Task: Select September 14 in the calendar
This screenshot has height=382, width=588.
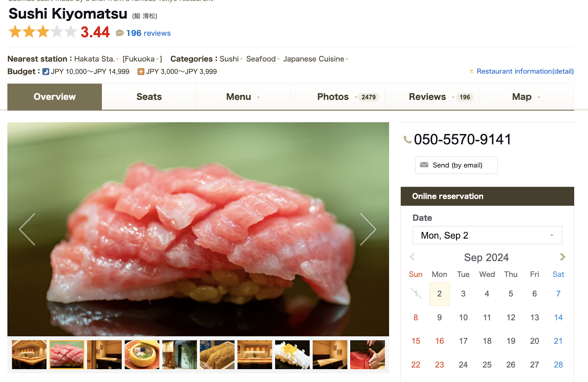Action: pyautogui.click(x=558, y=317)
